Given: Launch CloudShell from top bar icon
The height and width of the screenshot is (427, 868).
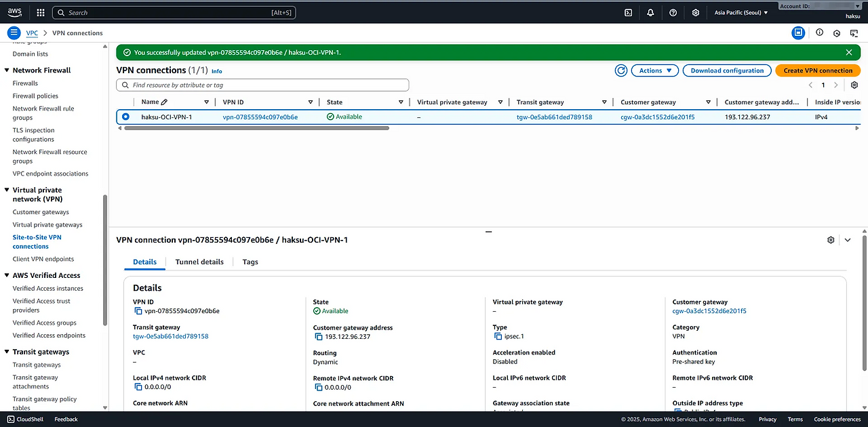Looking at the screenshot, I should [629, 12].
